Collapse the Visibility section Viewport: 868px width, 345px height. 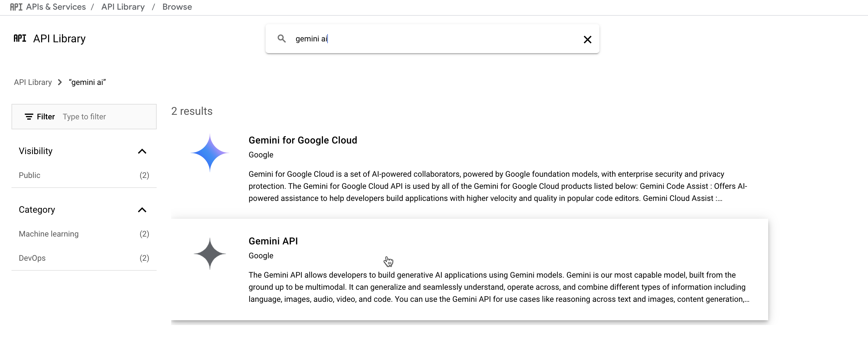tap(142, 151)
